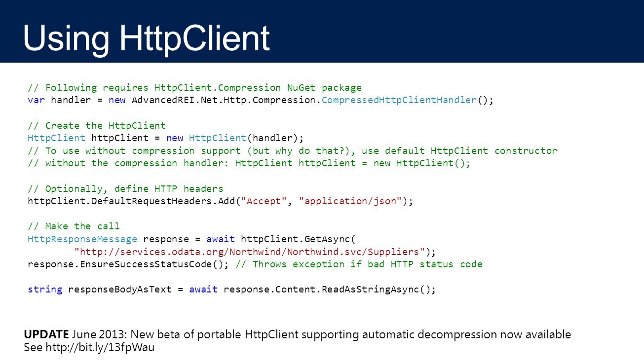Image resolution: width=644 pixels, height=362 pixels.
Task: Click the '// Create the HttpClient' comment
Action: [x=97, y=125]
